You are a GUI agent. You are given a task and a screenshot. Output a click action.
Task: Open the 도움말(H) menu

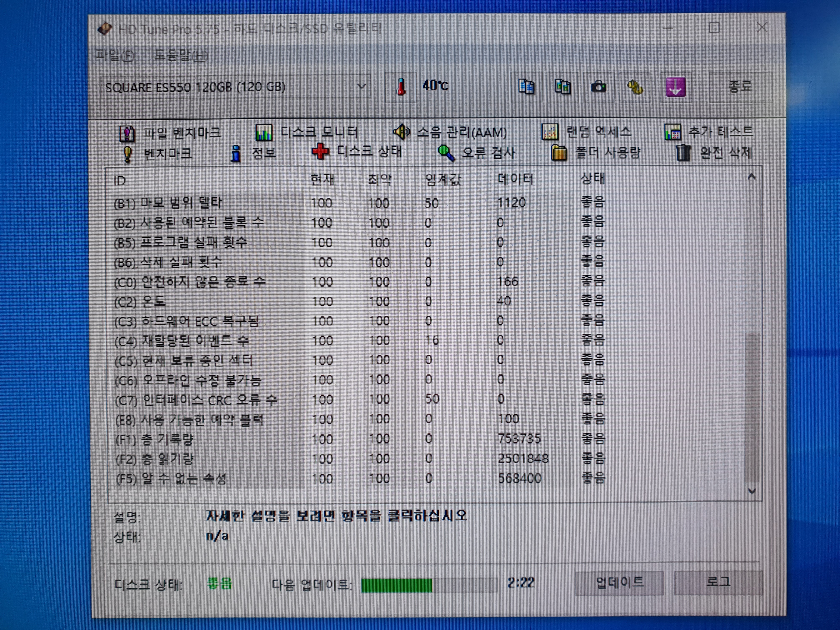click(181, 56)
